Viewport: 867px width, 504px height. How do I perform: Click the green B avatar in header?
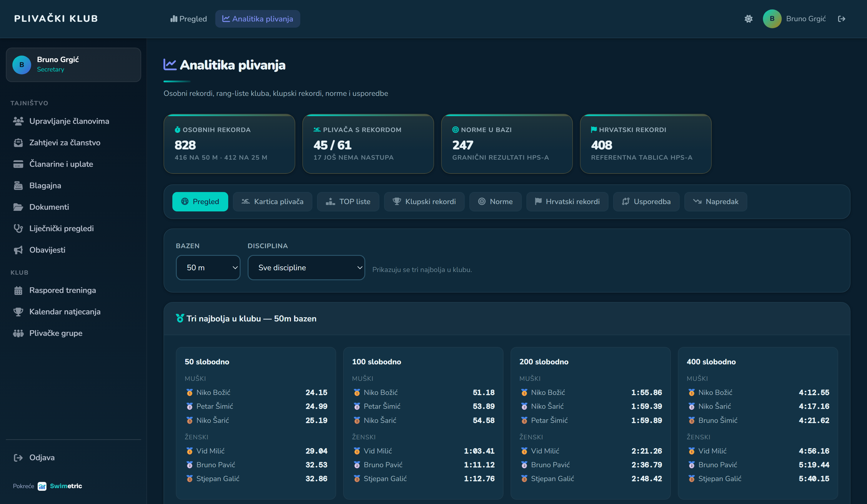click(772, 19)
